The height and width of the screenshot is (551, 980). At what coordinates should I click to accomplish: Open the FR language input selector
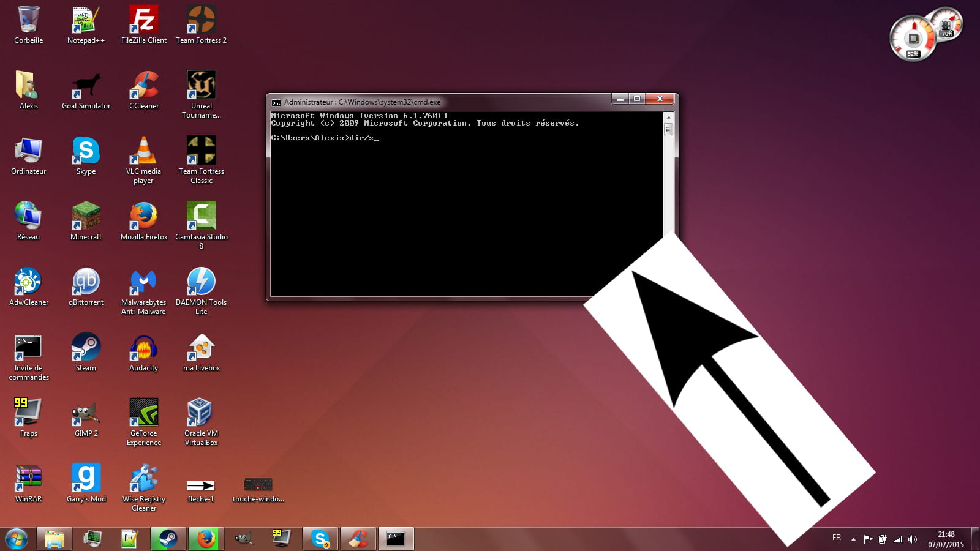(x=837, y=538)
